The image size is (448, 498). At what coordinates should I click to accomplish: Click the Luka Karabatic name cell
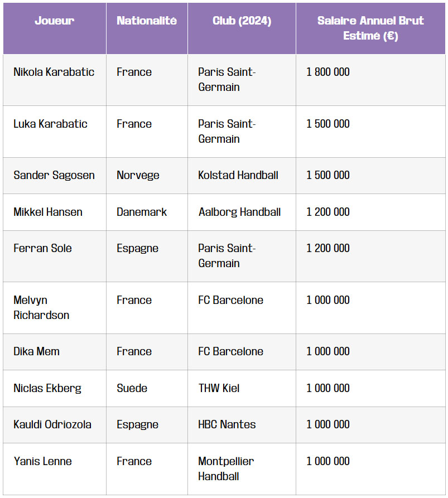click(50, 124)
